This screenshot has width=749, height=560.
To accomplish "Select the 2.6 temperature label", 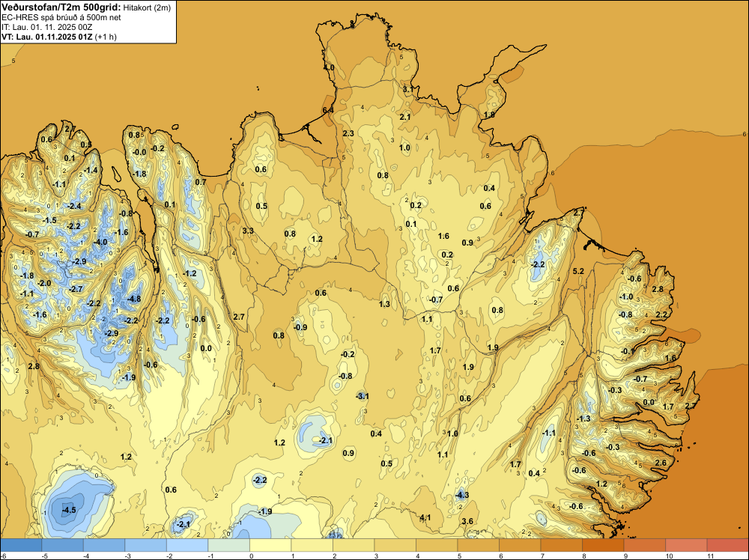I will point(661,463).
